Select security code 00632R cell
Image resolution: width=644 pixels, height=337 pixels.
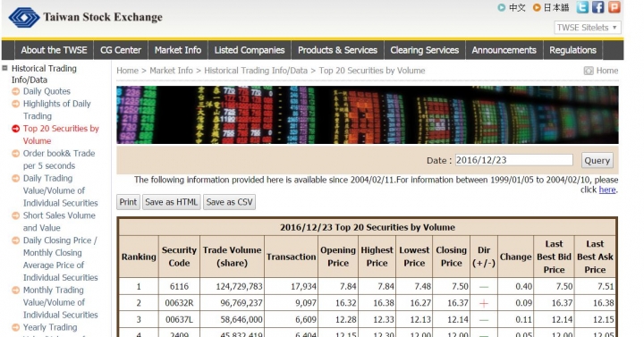click(179, 303)
